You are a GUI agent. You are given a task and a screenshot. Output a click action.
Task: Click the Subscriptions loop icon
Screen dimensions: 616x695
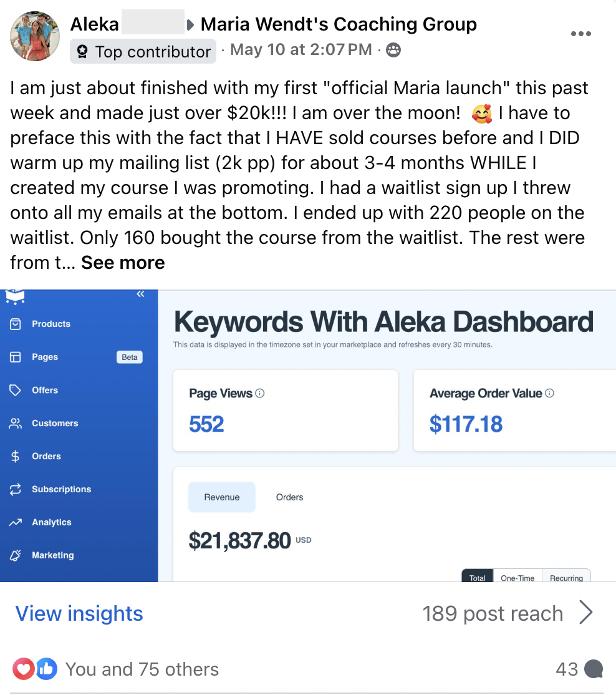pos(16,489)
